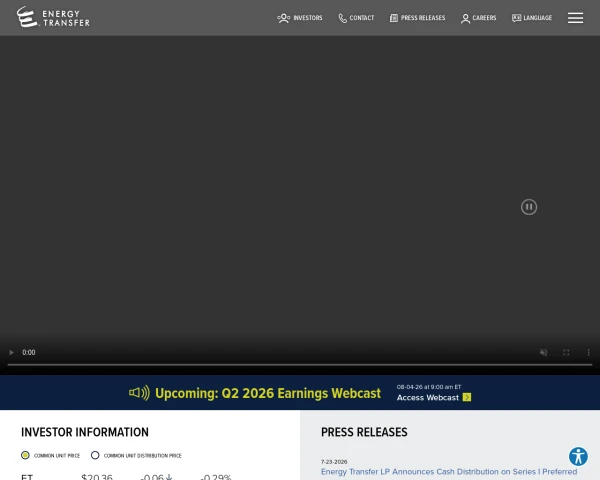
Task: Click the Access Webcast link
Action: 427,398
